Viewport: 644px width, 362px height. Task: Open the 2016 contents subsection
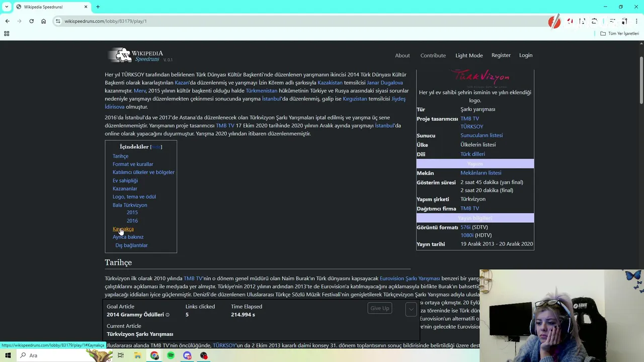point(132,221)
